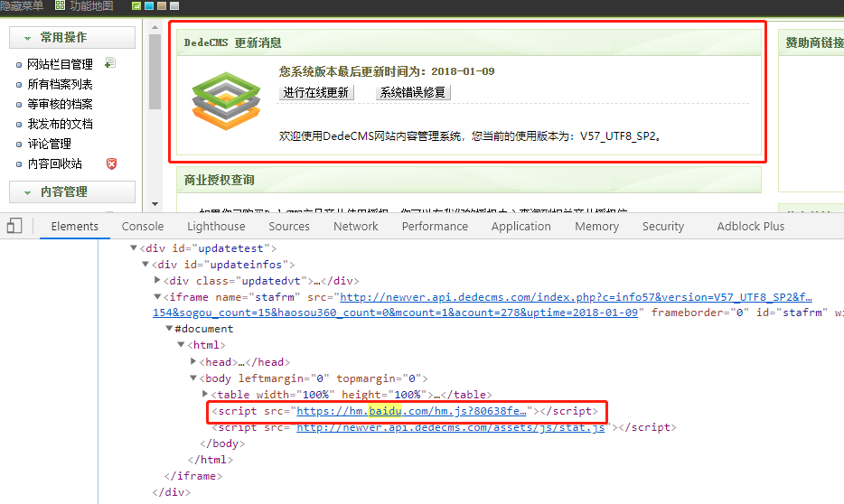
Task: Click the 隐藏菜单 top menu item
Action: coord(22,6)
